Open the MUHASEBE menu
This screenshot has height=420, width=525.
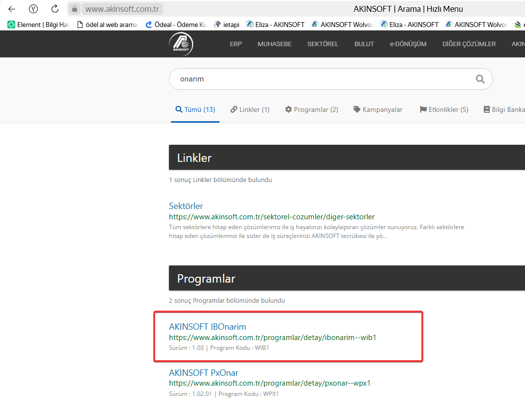coord(275,44)
